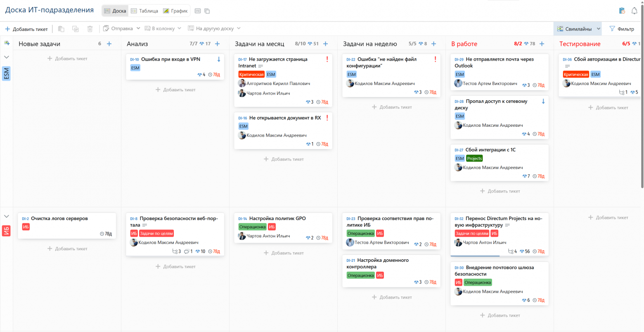
Task: Click the trash delete icon in toolbar
Action: pyautogui.click(x=90, y=28)
